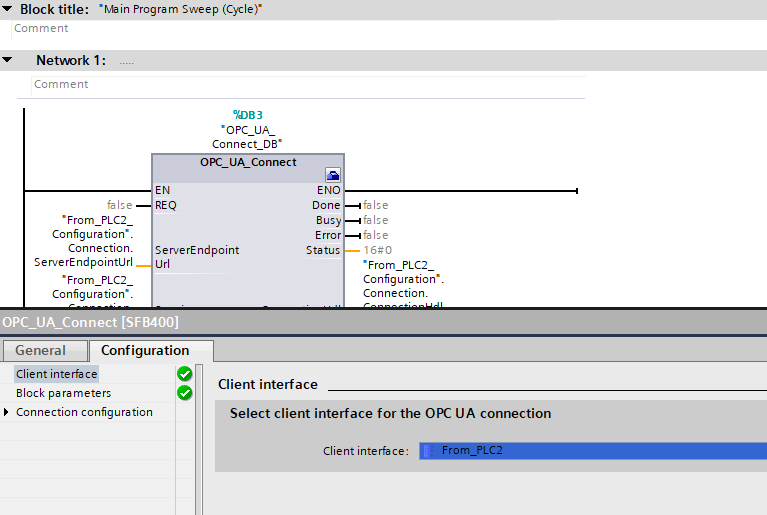The height and width of the screenshot is (515, 767).
Task: Select the Configuration tab
Action: (x=145, y=351)
